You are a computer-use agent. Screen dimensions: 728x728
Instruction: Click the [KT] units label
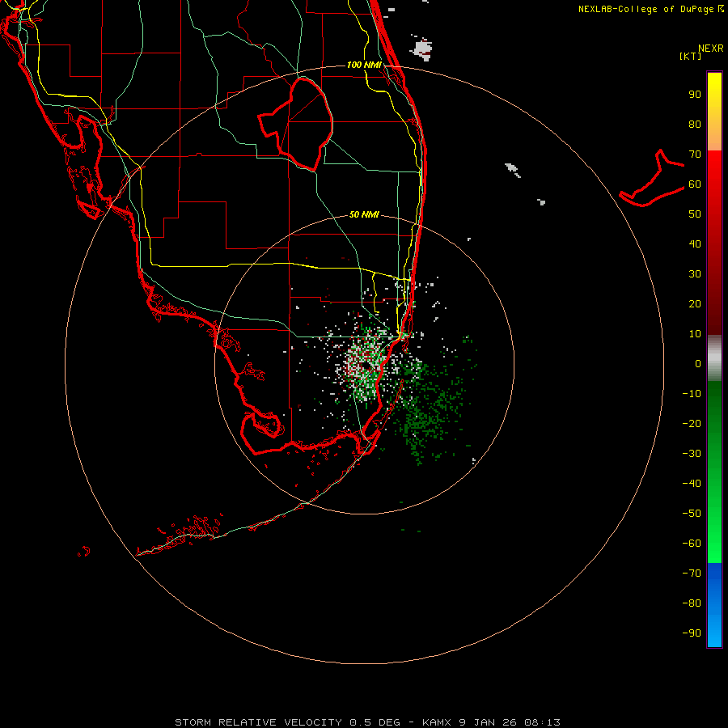pyautogui.click(x=691, y=56)
